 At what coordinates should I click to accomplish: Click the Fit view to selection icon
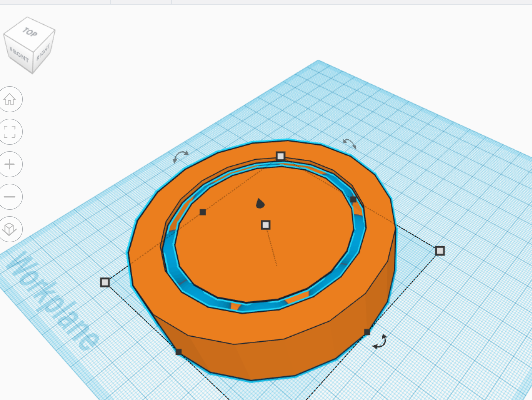point(10,132)
